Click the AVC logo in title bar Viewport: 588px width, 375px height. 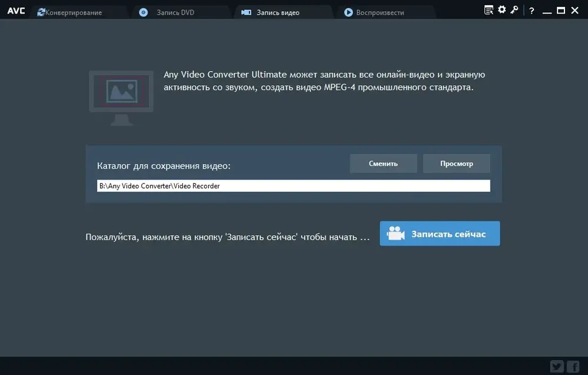click(16, 11)
